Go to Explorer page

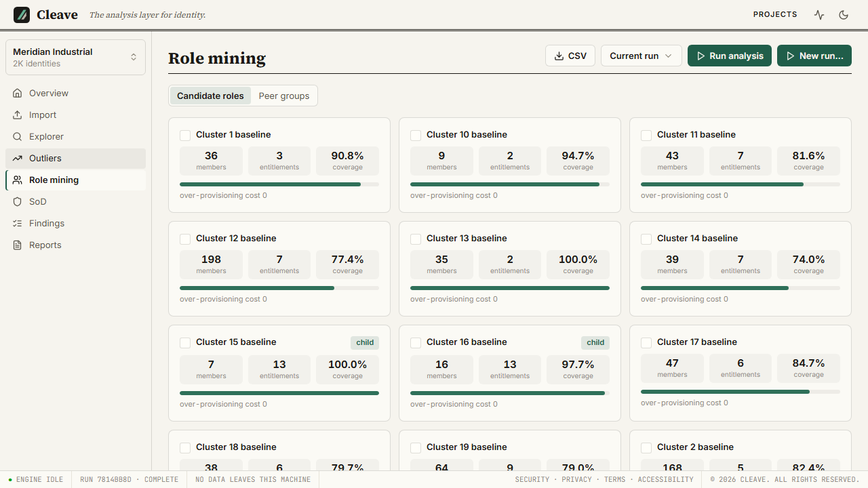75,137
